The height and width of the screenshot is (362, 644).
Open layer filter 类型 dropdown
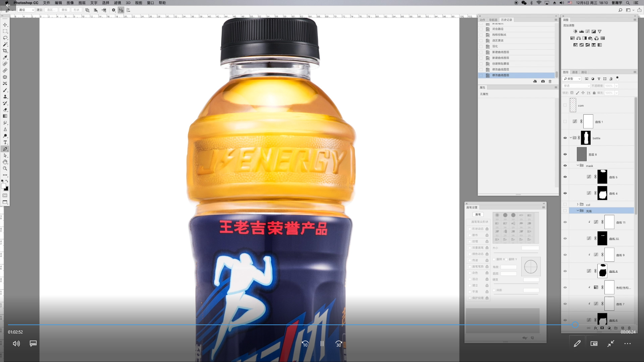(572, 79)
